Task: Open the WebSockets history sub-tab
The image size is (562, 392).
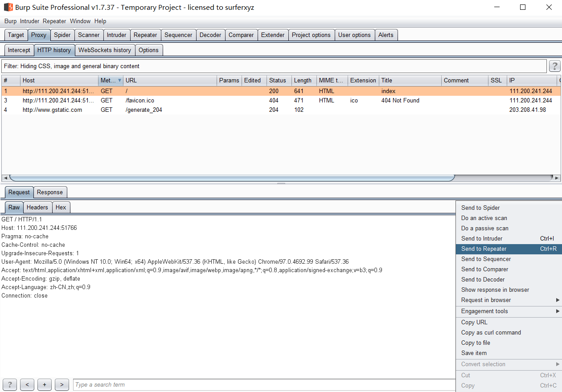Action: click(105, 50)
